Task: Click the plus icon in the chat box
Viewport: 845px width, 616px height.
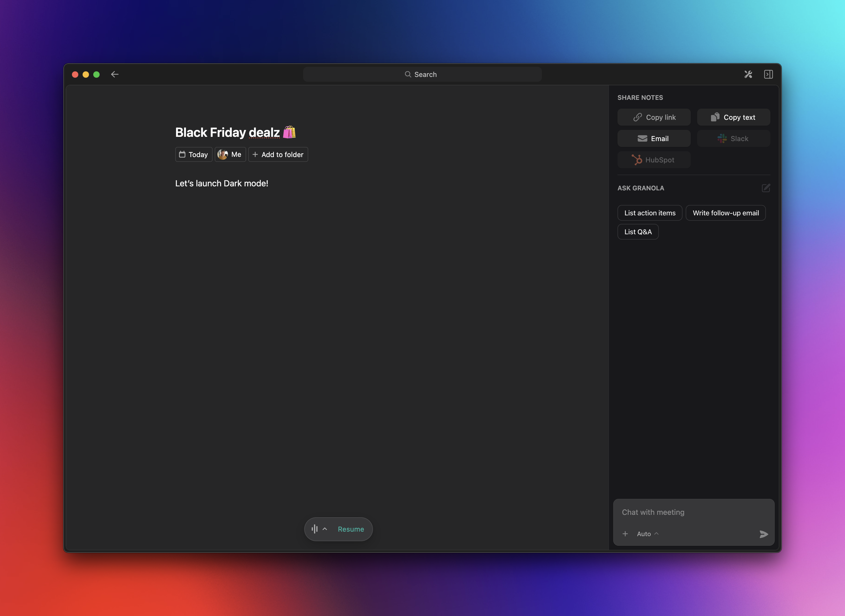Action: [x=625, y=533]
